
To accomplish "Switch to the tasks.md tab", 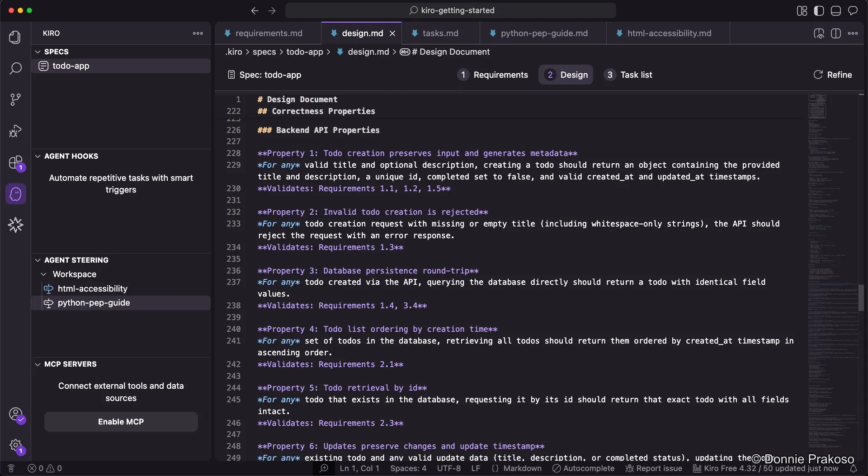I will (440, 33).
